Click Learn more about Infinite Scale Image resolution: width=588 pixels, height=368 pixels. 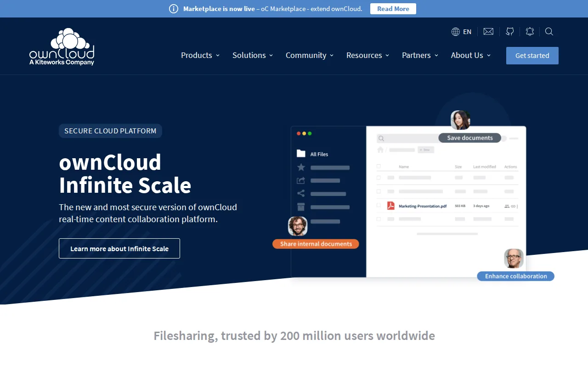click(x=119, y=248)
